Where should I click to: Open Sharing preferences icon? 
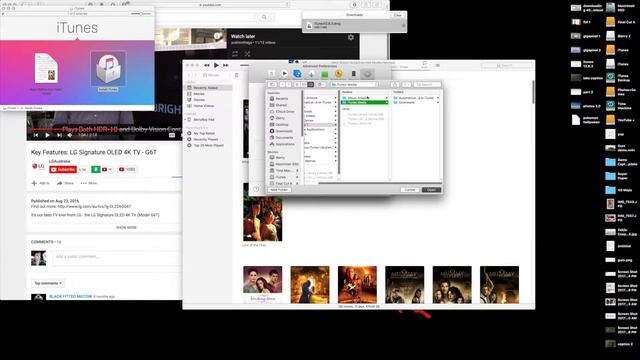click(298, 74)
